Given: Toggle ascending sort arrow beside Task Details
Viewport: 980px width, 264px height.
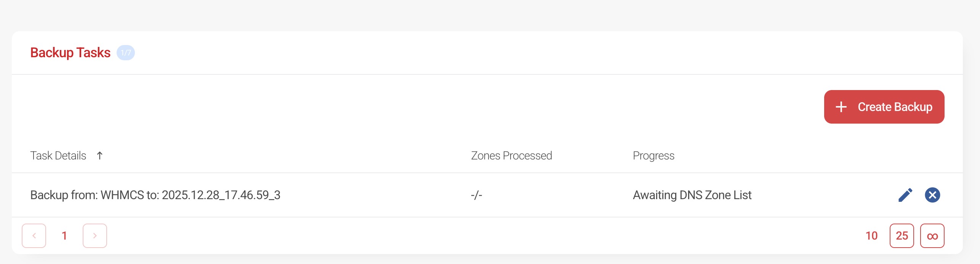Looking at the screenshot, I should (x=100, y=156).
